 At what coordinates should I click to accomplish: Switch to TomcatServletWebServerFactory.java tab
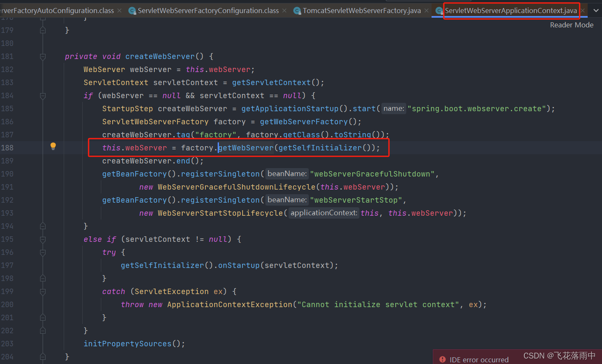tap(362, 11)
